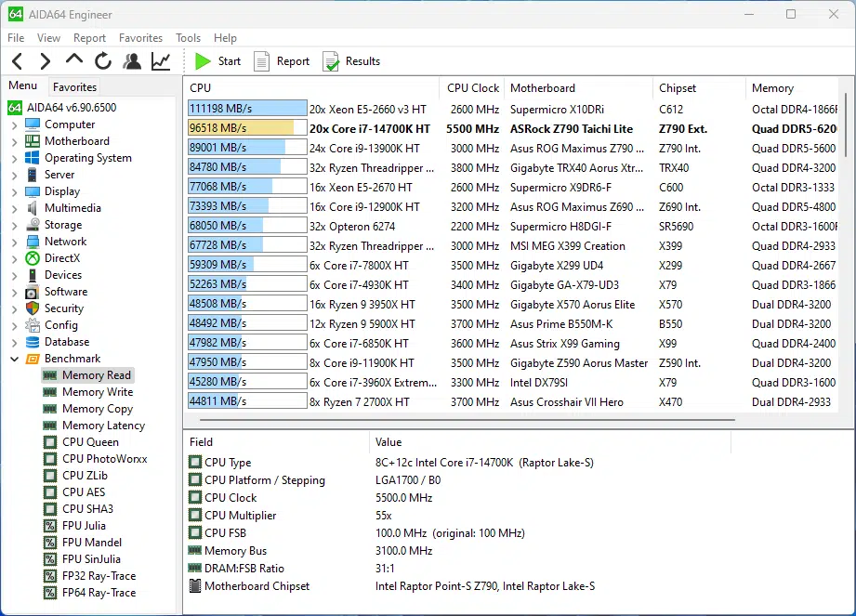This screenshot has height=616, width=856.
Task: Click the Refresh toolbar icon
Action: [103, 61]
